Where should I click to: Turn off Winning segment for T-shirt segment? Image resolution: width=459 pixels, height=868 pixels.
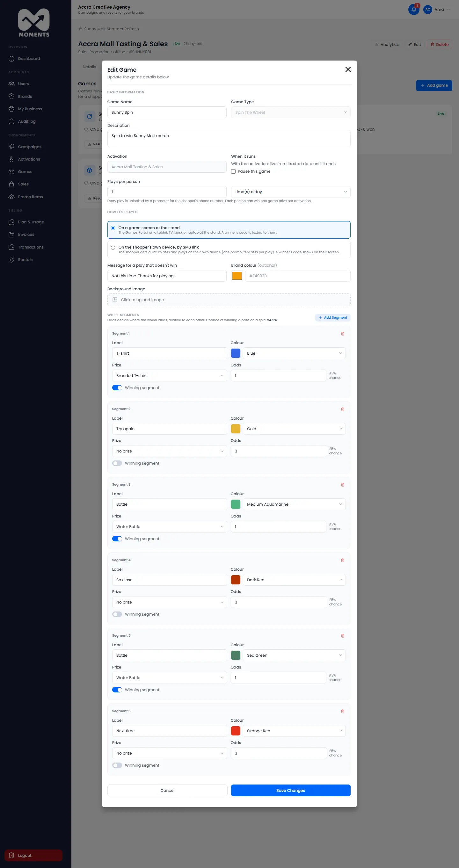[117, 388]
